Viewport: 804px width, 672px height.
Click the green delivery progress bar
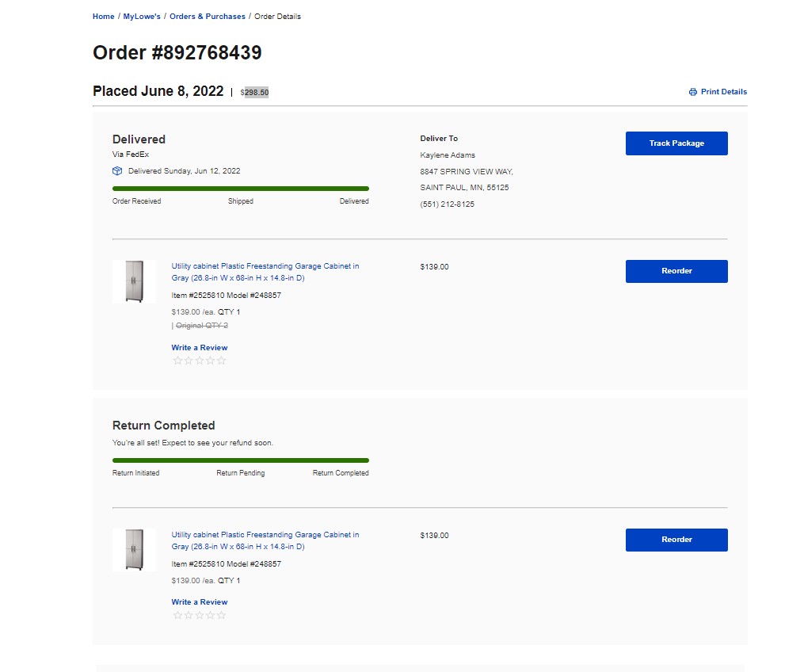pos(241,189)
